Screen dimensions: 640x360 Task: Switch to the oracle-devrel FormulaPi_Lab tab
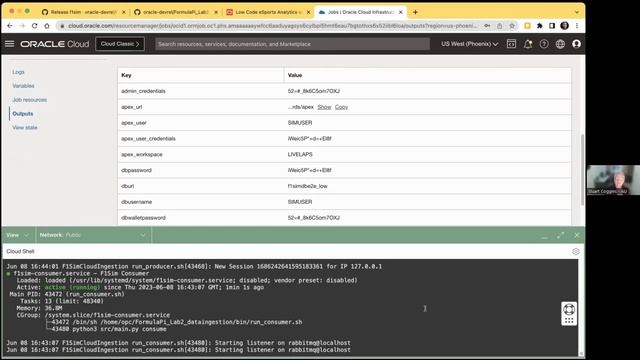[x=176, y=12]
